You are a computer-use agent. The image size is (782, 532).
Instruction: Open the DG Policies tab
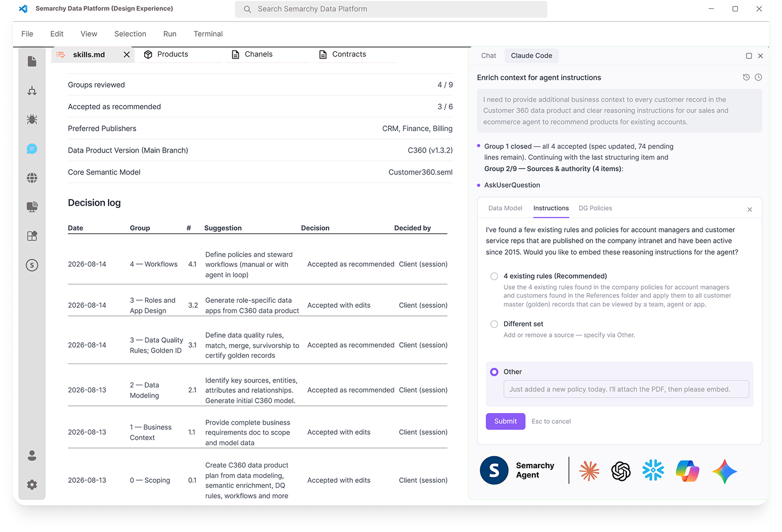pos(595,208)
